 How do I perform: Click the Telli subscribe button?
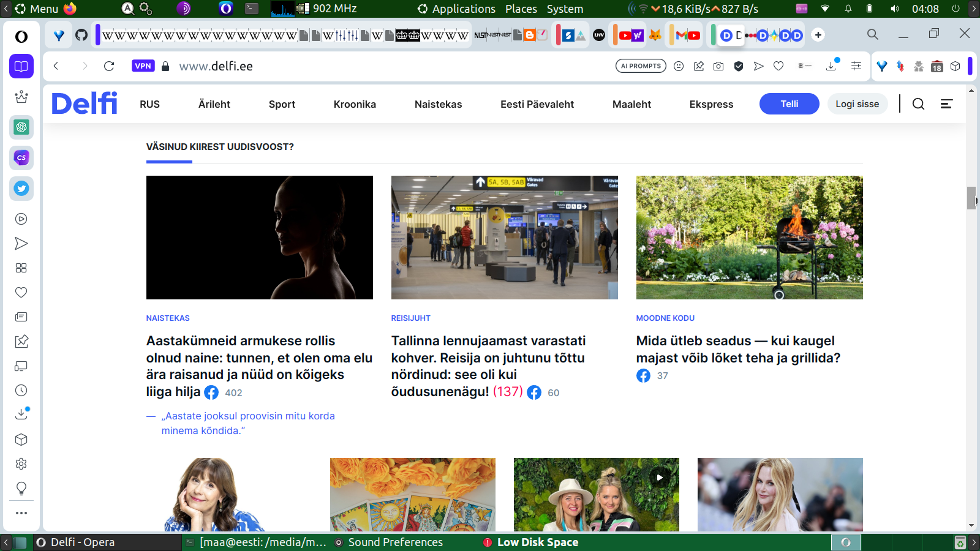790,104
